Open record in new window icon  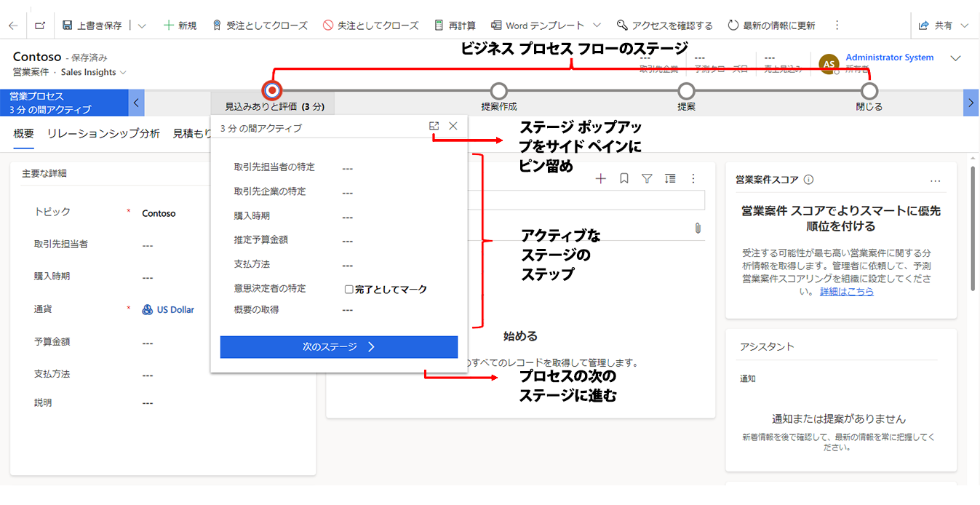[x=40, y=25]
